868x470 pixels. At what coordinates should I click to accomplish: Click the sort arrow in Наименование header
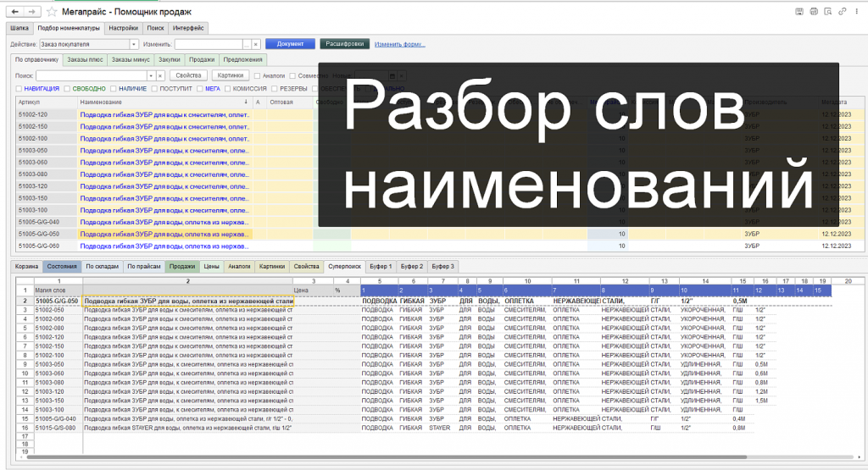246,102
